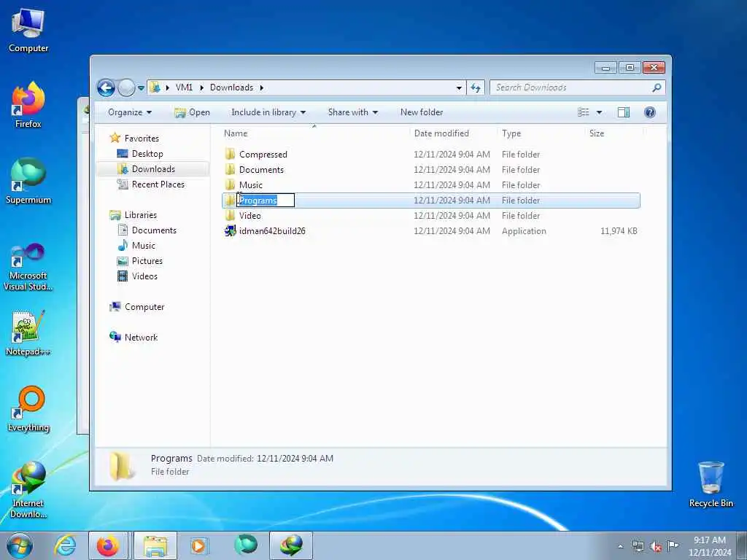747x560 pixels.
Task: Open address bar previous locations dropdown
Action: (x=459, y=88)
